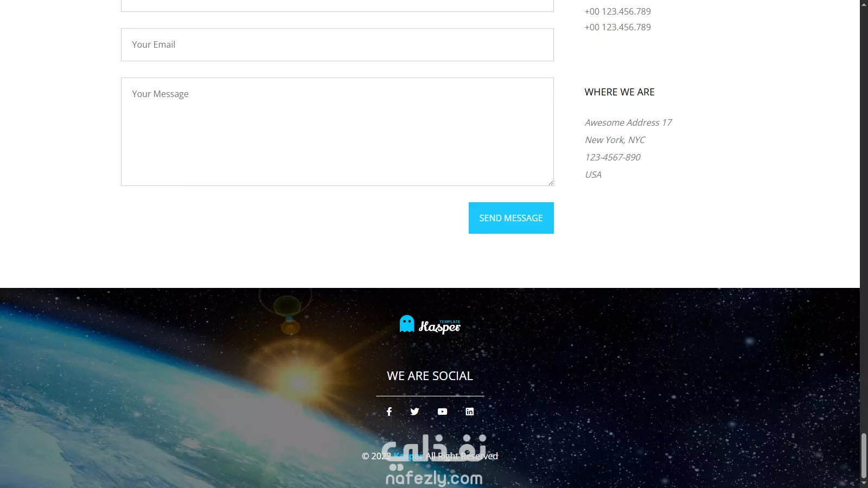The width and height of the screenshot is (868, 488).
Task: Click the Awesome Address 17 text
Action: [628, 123]
